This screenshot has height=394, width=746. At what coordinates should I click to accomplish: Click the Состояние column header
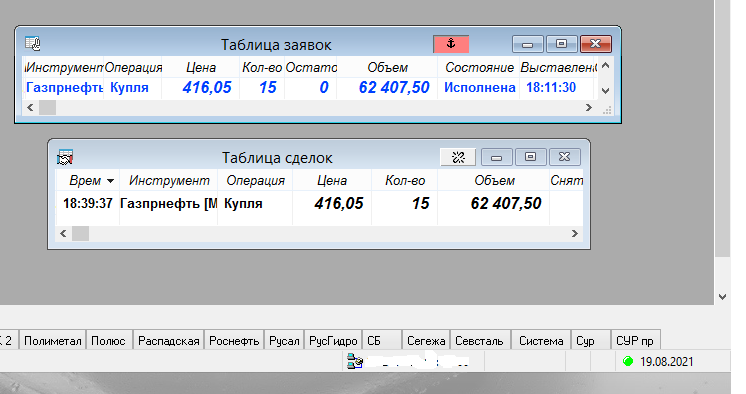[479, 68]
